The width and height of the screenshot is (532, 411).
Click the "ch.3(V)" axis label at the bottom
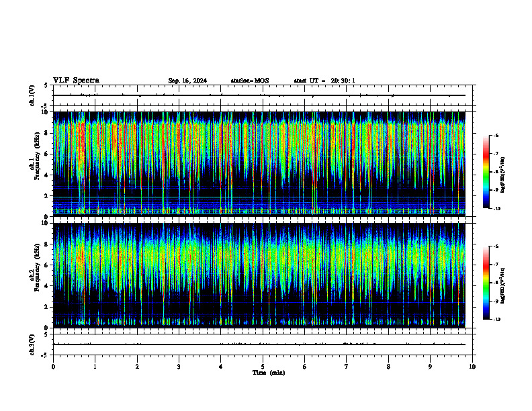click(x=32, y=345)
